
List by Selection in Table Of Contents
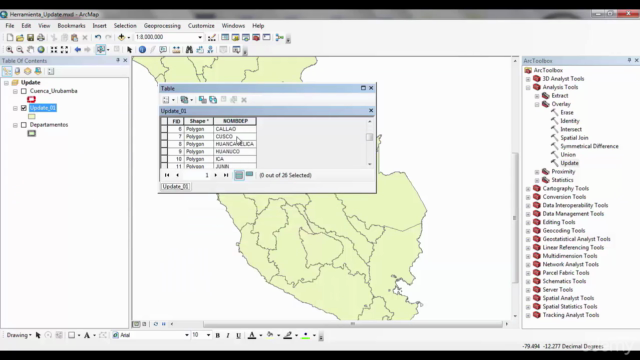[x=38, y=71]
